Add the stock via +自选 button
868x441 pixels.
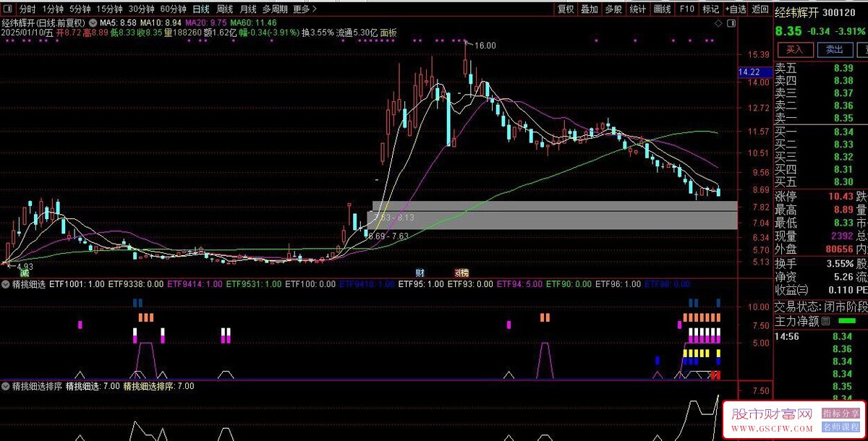pyautogui.click(x=735, y=9)
